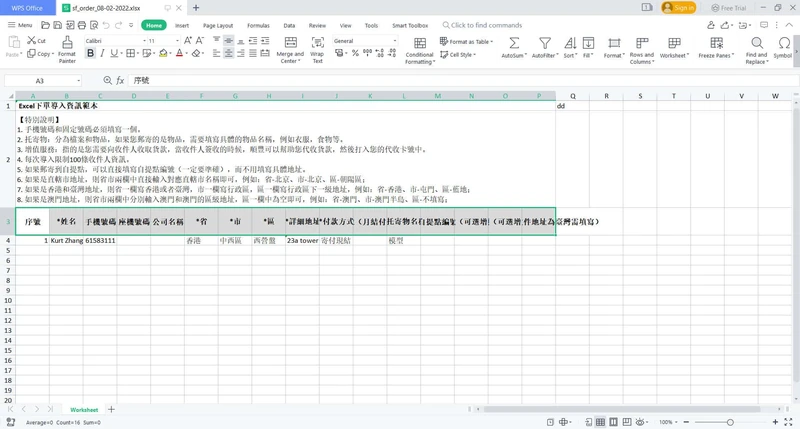Click the Decrease Decimal icon
800x429 pixels.
point(392,53)
